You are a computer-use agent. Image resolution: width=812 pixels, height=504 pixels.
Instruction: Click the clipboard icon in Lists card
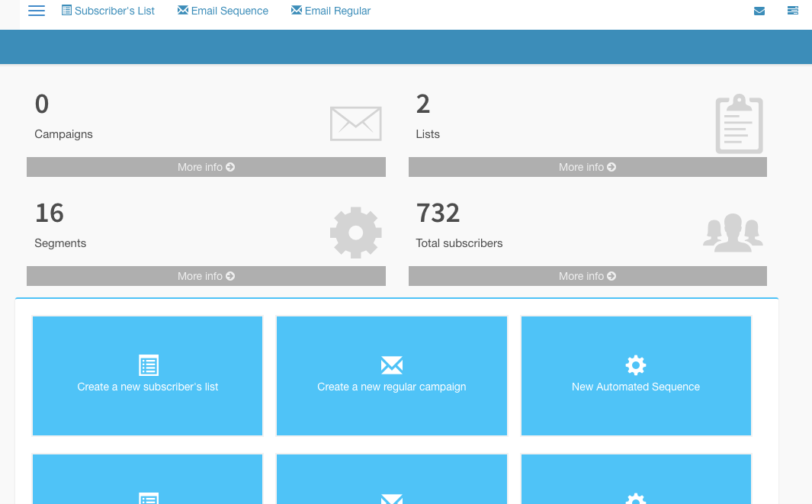(x=739, y=124)
